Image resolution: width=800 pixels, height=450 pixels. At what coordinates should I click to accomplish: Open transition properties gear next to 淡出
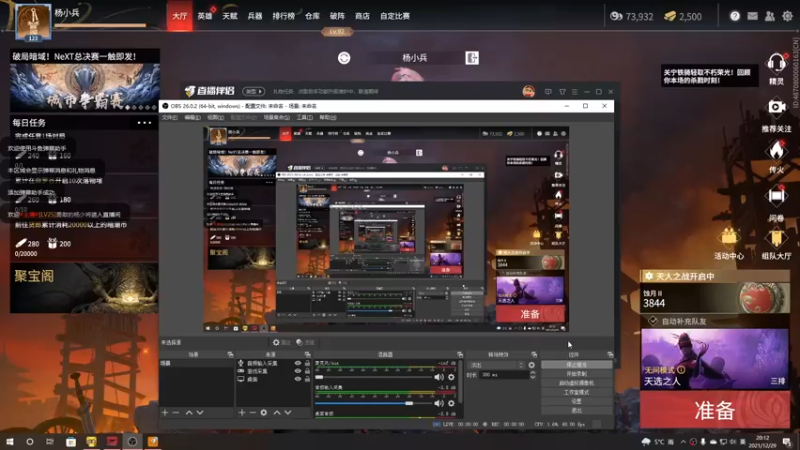532,365
